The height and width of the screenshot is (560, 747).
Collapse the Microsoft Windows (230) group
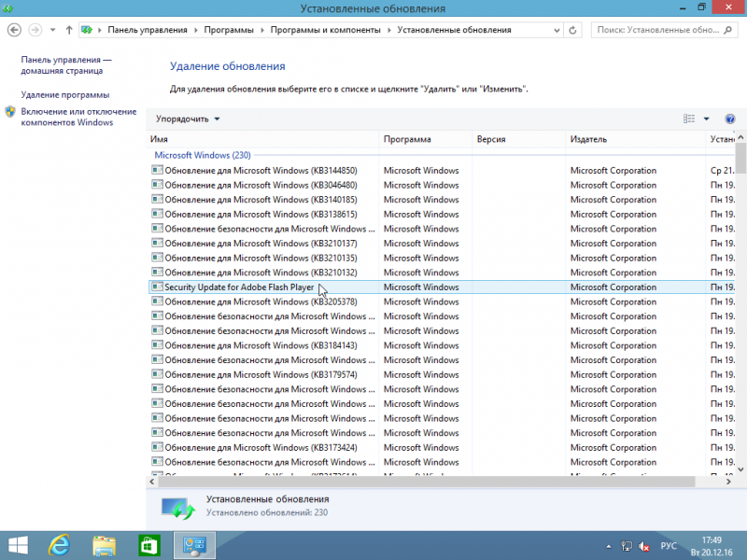[203, 155]
